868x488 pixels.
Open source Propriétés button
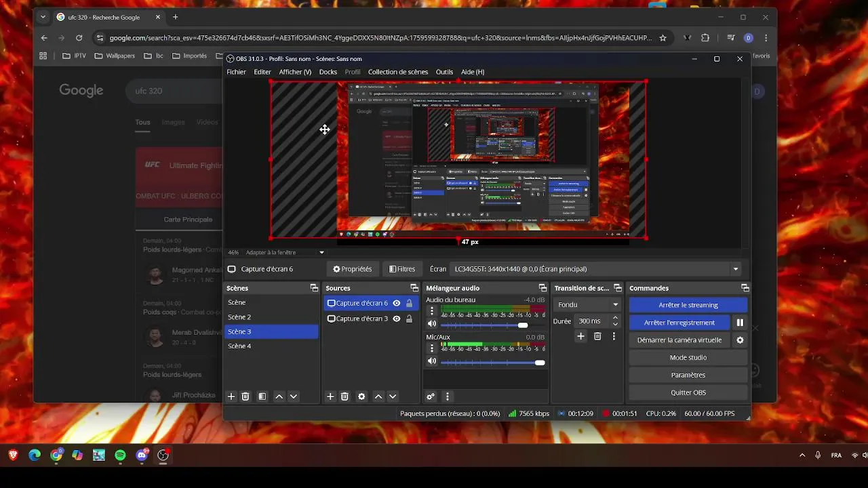point(352,269)
